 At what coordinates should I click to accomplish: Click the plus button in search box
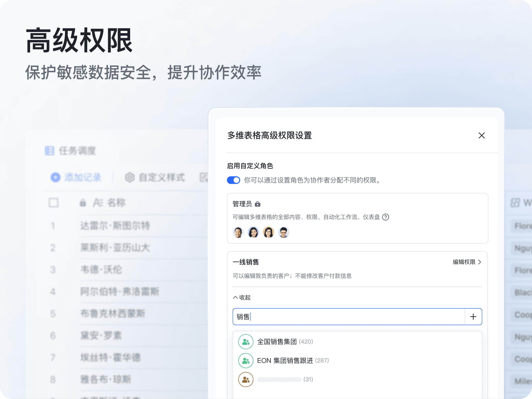(473, 317)
